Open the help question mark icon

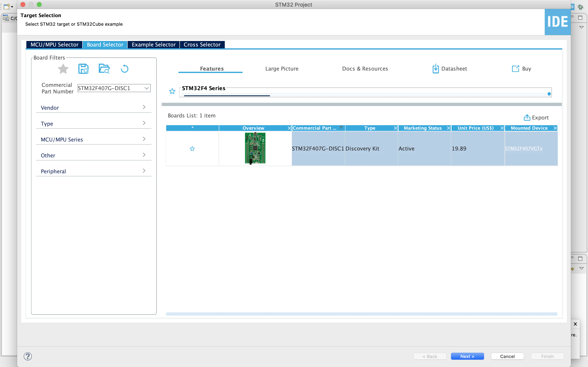28,356
